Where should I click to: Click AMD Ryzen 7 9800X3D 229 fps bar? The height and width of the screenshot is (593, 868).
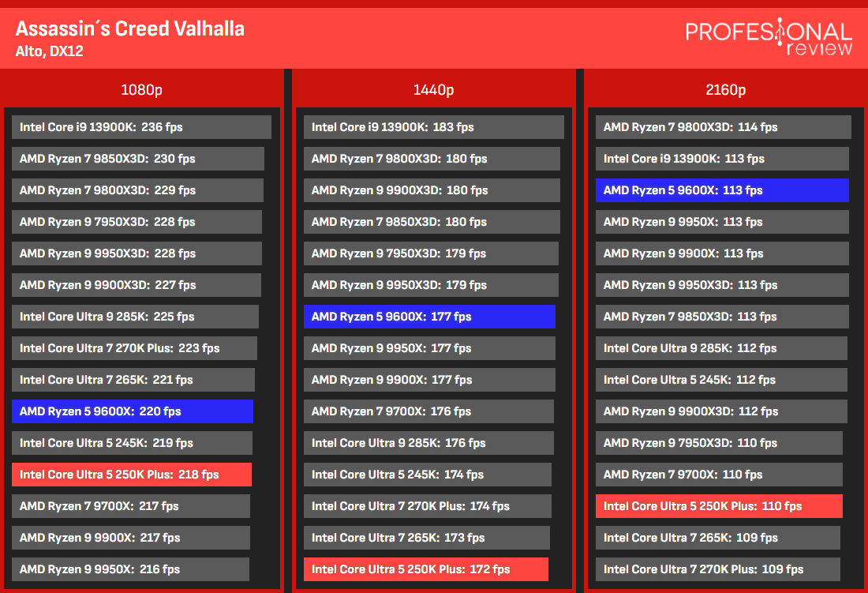point(137,190)
